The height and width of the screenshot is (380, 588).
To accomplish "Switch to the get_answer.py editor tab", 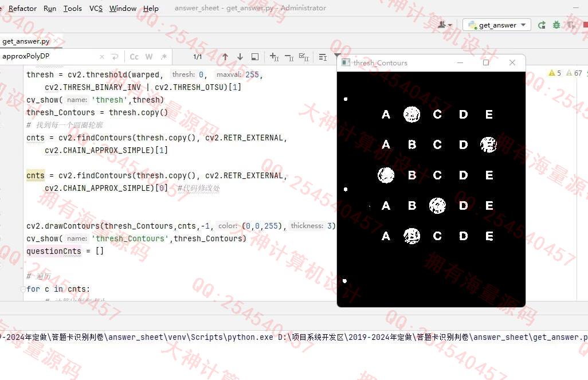I will pyautogui.click(x=26, y=41).
